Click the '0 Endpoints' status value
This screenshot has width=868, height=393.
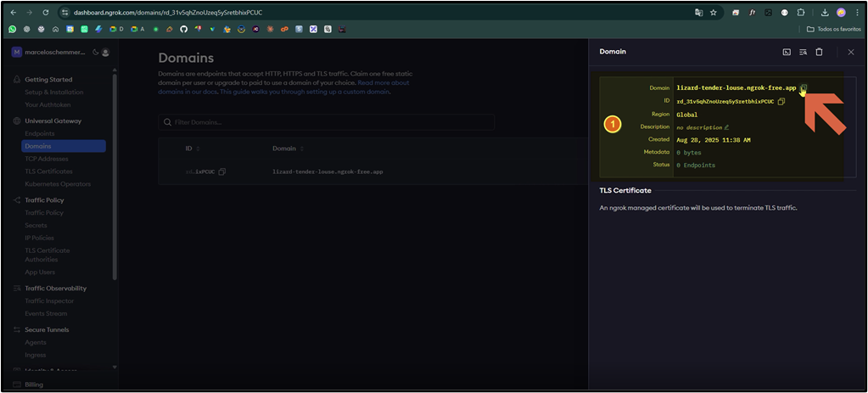click(696, 165)
